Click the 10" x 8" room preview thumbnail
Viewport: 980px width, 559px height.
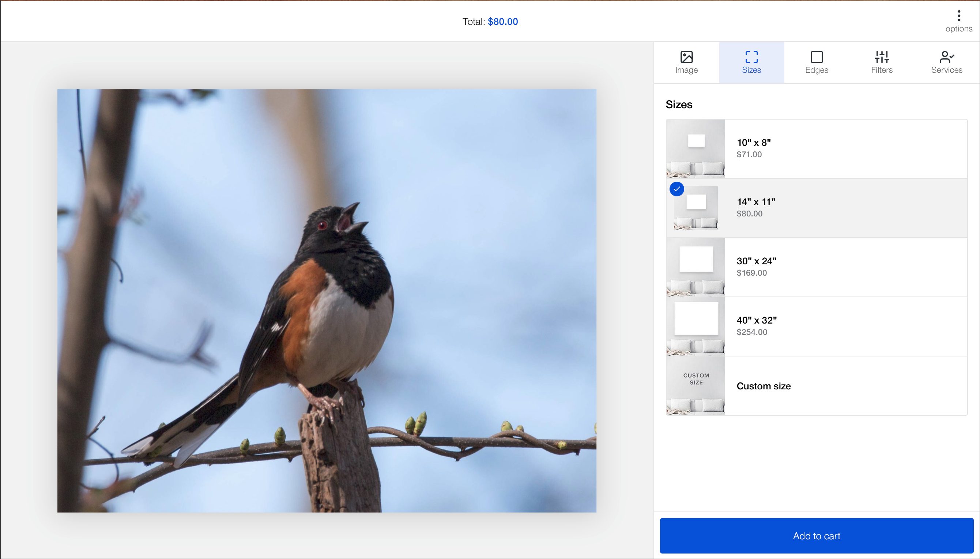tap(695, 148)
